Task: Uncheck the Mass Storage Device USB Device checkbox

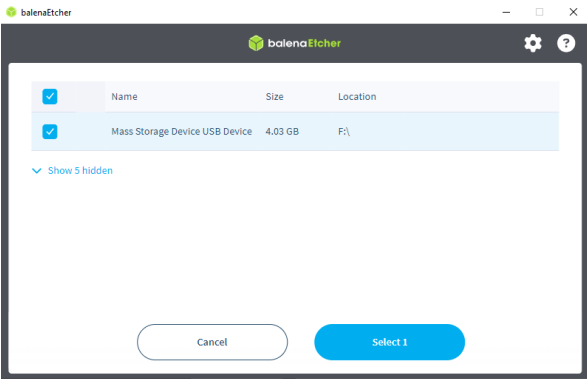Action: (x=50, y=131)
